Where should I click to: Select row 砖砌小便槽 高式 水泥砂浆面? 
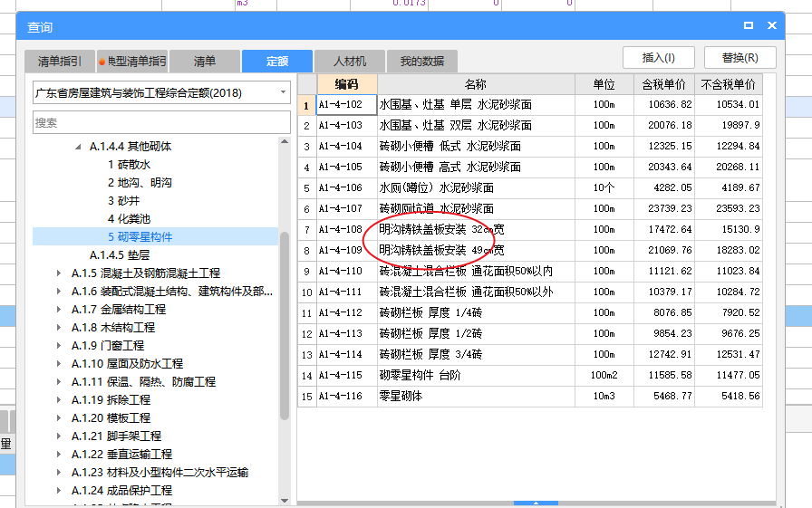click(530, 168)
